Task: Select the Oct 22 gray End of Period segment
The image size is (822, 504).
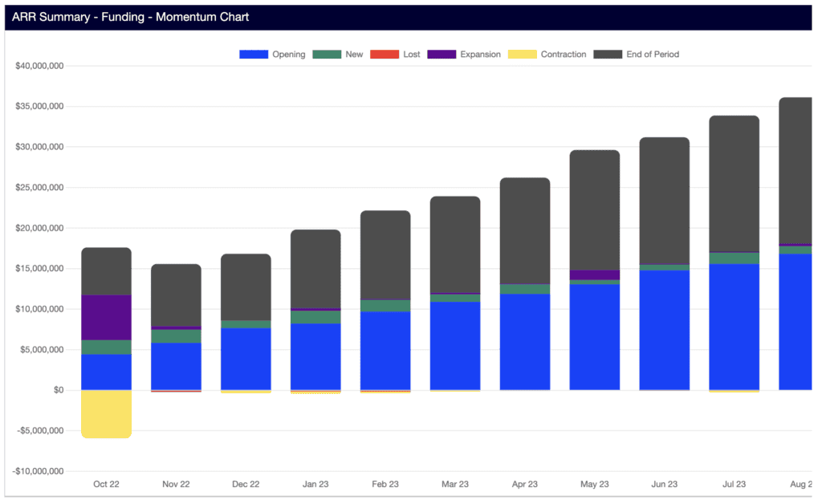Action: [x=107, y=271]
